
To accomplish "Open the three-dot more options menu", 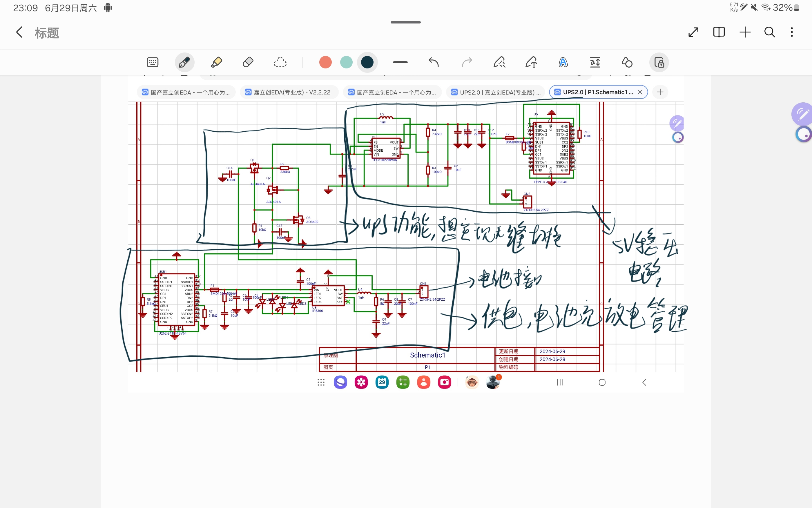I will click(x=792, y=32).
